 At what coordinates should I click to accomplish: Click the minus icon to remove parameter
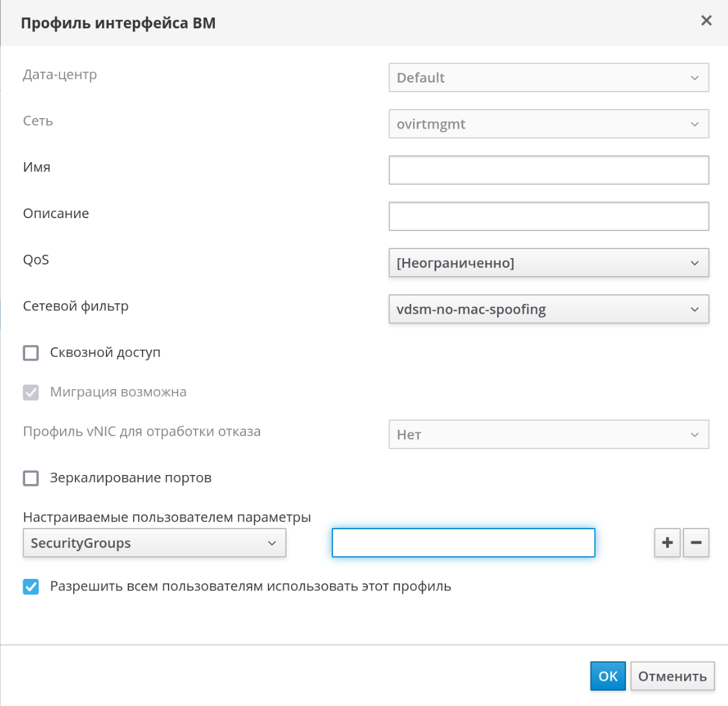(696, 543)
